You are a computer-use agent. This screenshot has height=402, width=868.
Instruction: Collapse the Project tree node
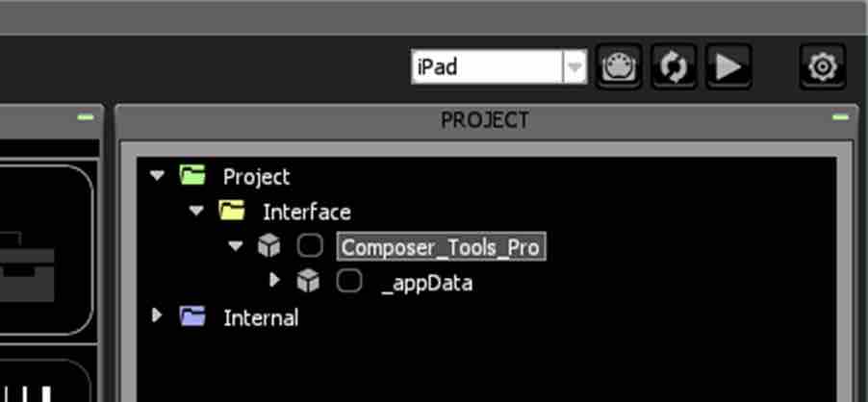157,176
